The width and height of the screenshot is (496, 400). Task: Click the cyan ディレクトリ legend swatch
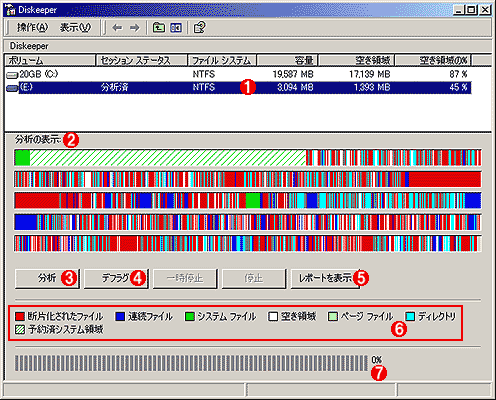click(410, 316)
